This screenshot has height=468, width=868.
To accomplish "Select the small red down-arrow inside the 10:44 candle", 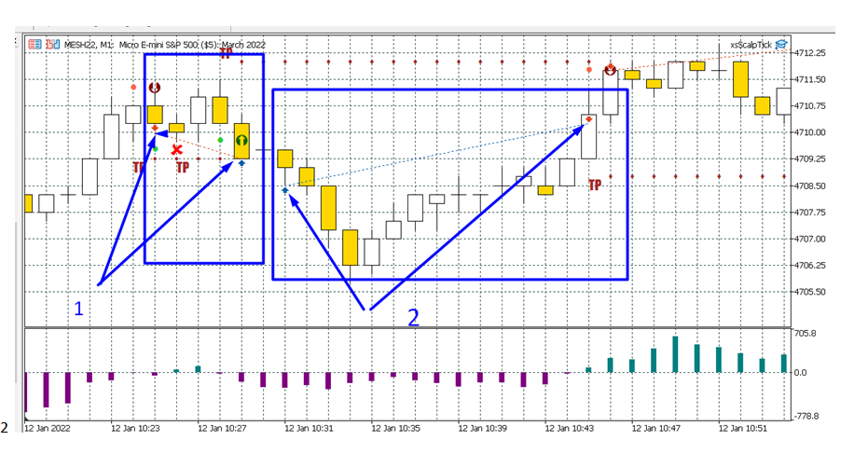I will 589,119.
